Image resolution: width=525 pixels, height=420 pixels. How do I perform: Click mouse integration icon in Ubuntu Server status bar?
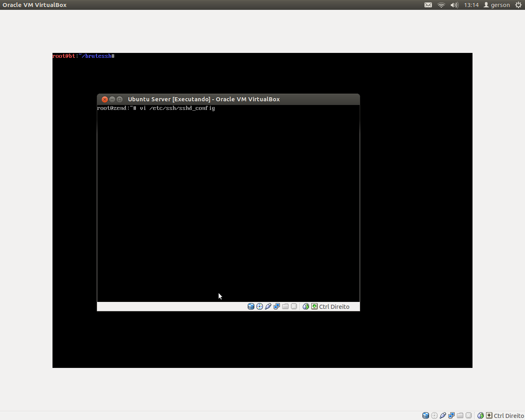(x=306, y=306)
